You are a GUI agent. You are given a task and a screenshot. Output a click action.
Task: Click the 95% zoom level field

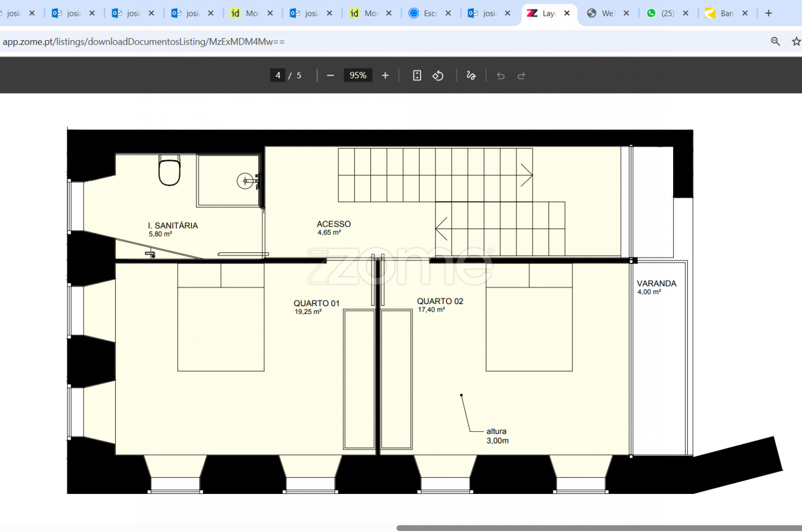click(357, 76)
